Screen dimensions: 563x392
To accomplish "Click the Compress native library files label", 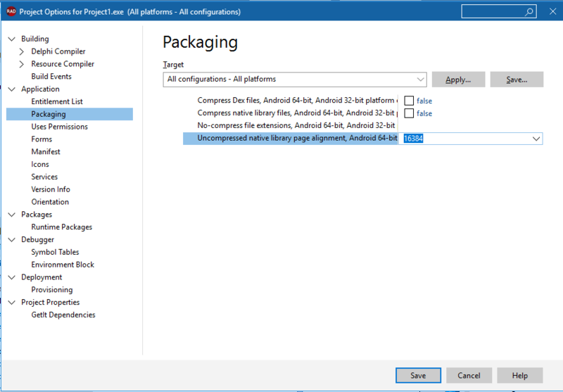I will click(296, 113).
